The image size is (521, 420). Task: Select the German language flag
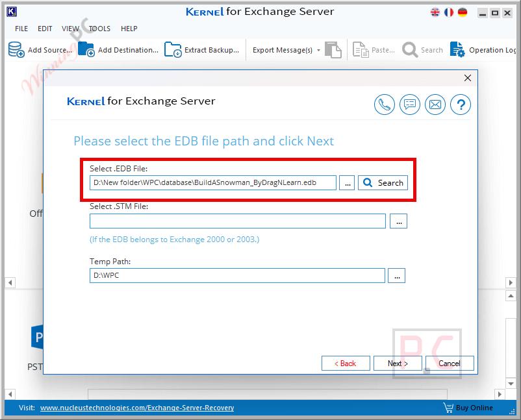click(x=463, y=12)
